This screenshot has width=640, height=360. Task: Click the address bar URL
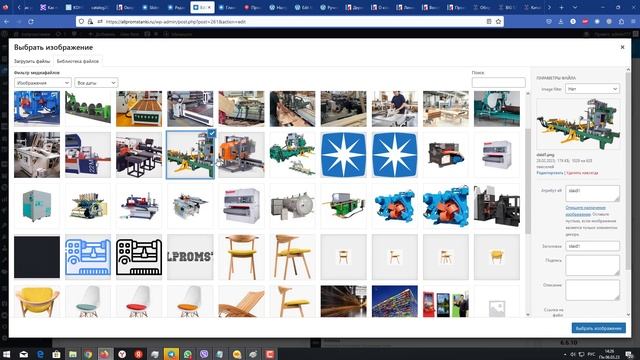176,22
